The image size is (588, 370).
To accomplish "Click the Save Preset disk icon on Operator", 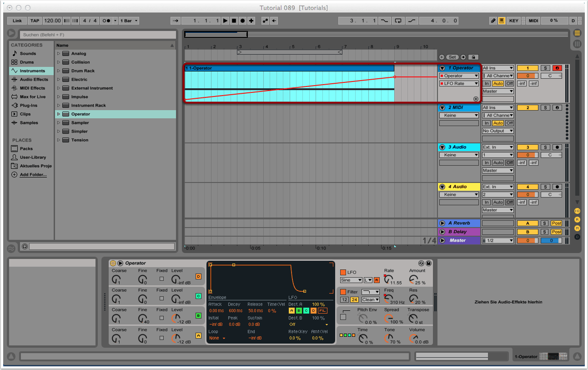I will click(x=428, y=263).
